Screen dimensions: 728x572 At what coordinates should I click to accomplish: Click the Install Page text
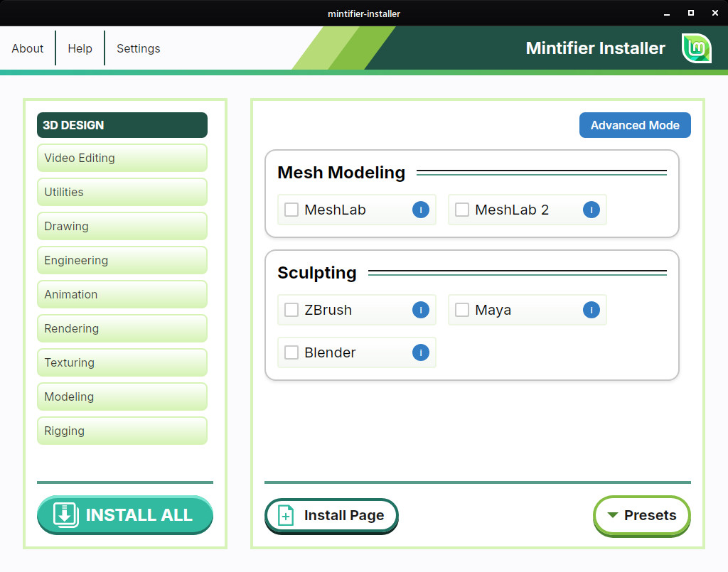[344, 515]
